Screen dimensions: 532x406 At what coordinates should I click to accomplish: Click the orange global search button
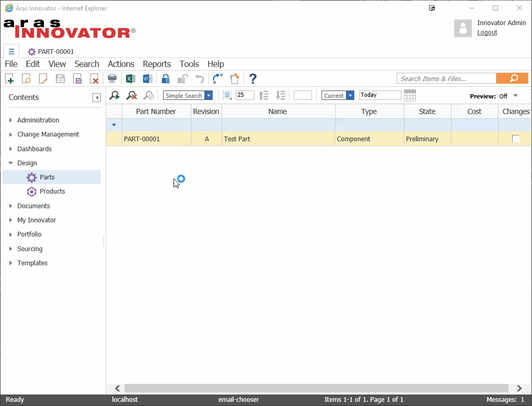click(x=512, y=78)
